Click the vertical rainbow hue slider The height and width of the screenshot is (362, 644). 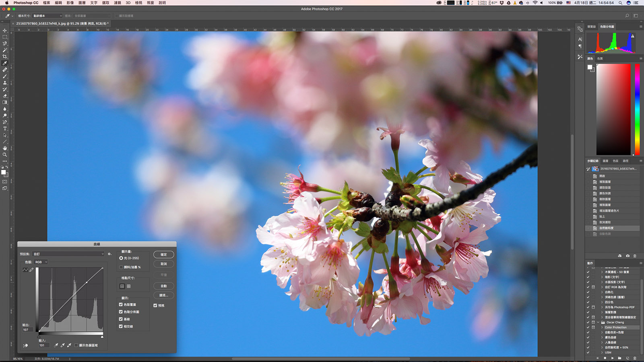[637, 109]
